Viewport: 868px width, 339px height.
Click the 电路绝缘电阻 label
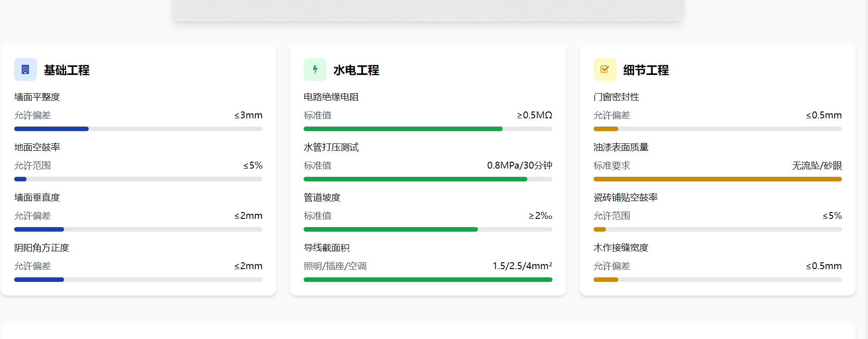(331, 97)
